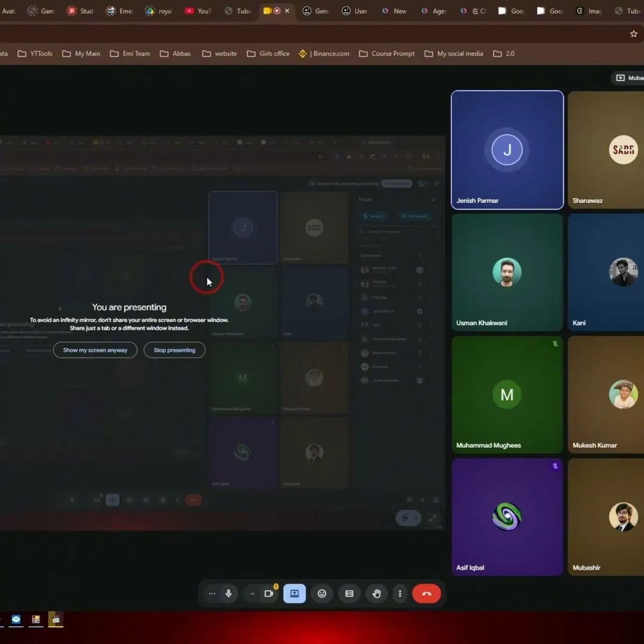Click the yellow camera warning badge
This screenshot has height=644, width=644.
coord(276,587)
